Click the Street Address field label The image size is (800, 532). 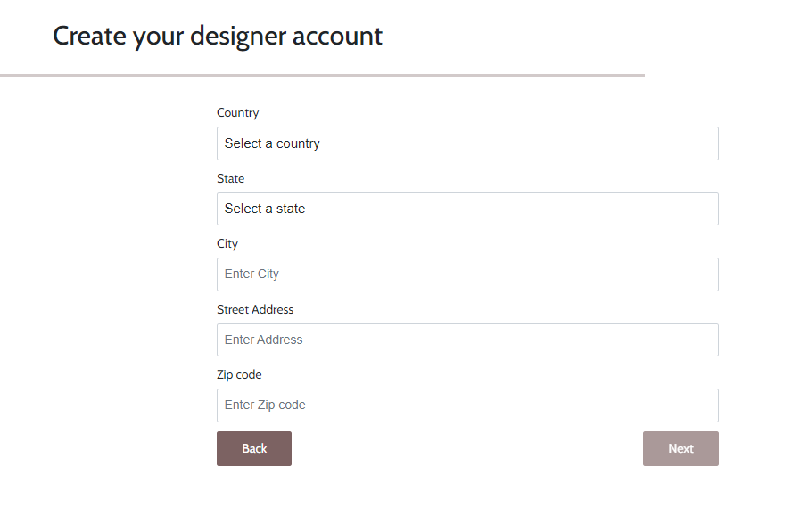click(255, 309)
